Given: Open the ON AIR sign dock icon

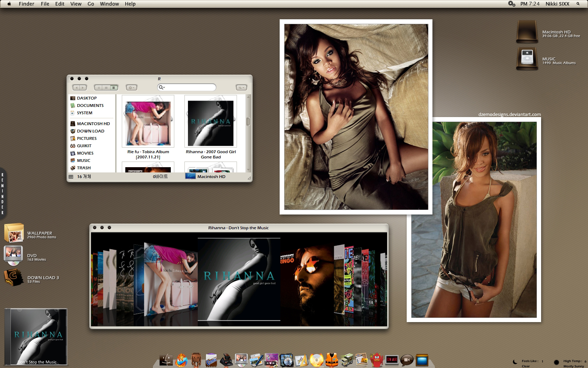Looking at the screenshot, I should (x=392, y=360).
